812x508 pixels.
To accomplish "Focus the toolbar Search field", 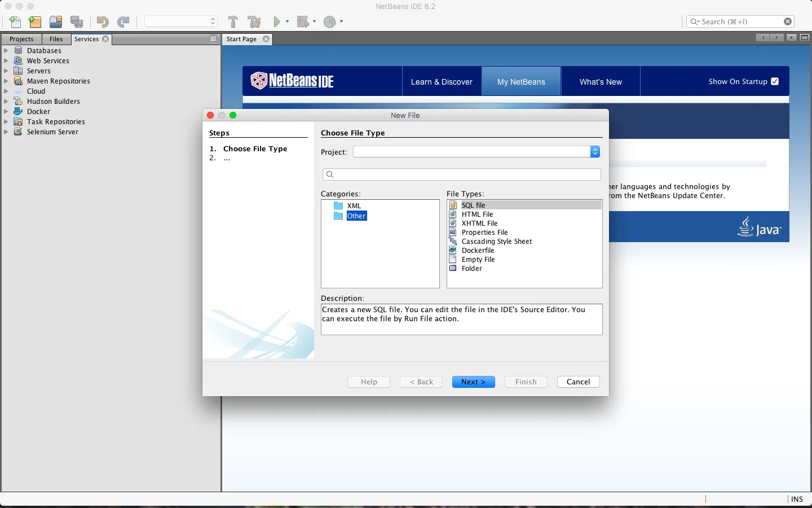I will (740, 21).
